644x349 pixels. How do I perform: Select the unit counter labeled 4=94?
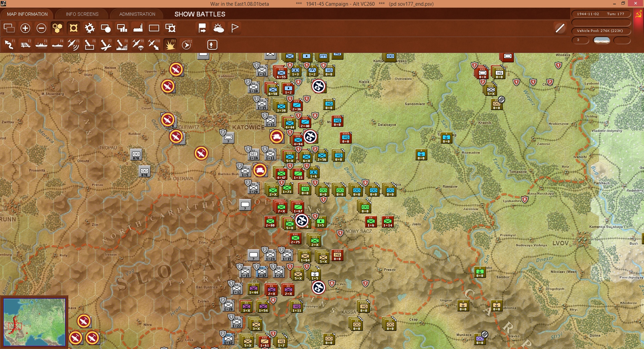pos(298,140)
